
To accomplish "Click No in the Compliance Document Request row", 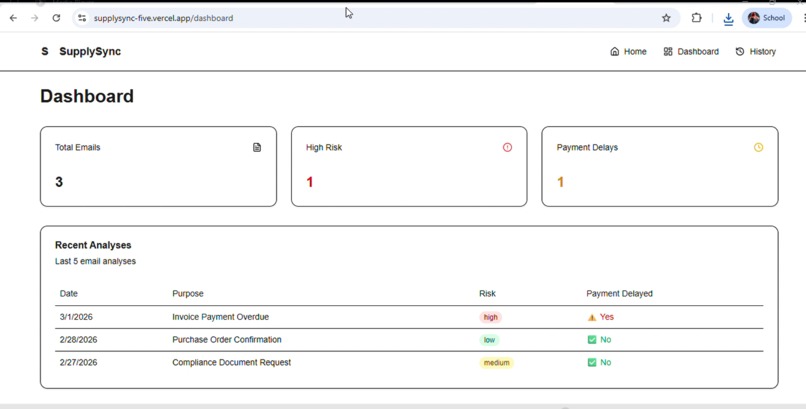I will point(606,362).
